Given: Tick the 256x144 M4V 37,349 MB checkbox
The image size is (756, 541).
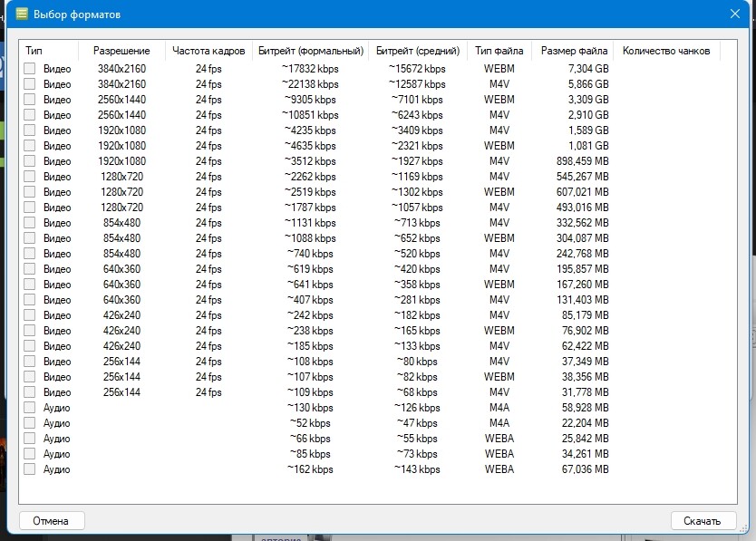Looking at the screenshot, I should click(x=29, y=362).
